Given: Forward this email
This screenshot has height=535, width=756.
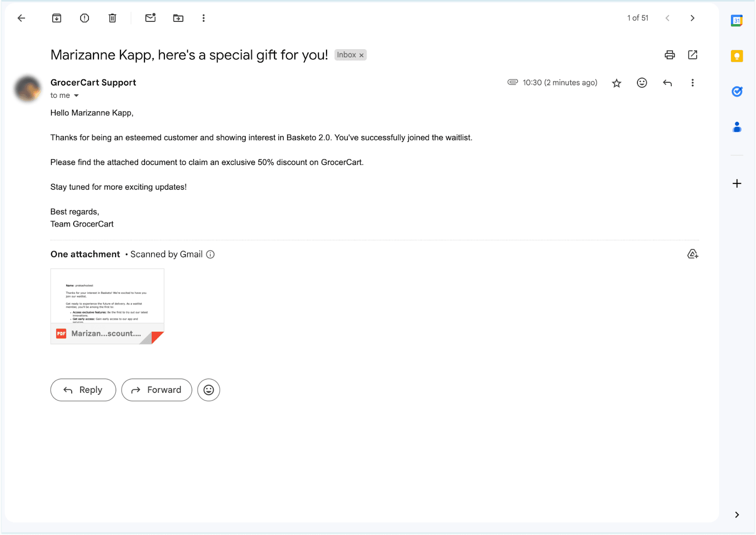Looking at the screenshot, I should click(156, 390).
